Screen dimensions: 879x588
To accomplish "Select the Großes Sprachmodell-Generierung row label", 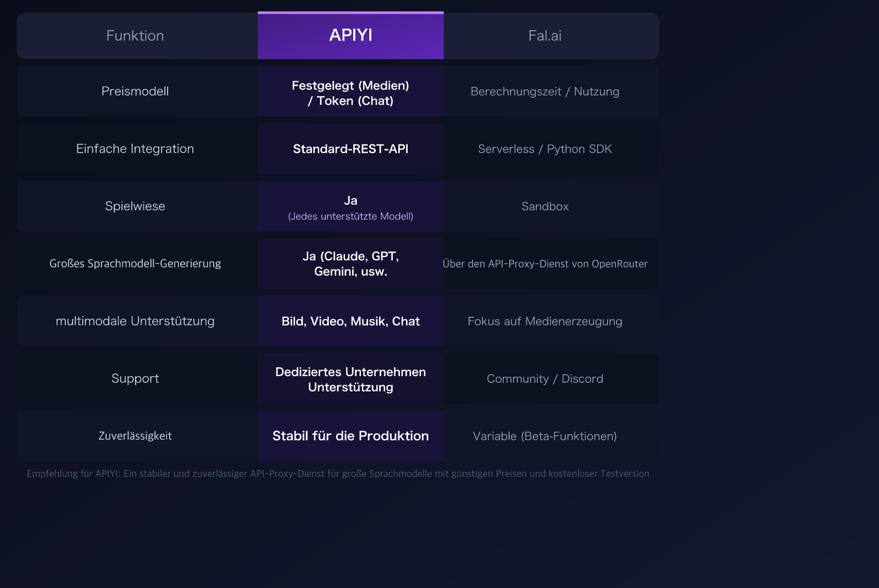I will point(135,264).
